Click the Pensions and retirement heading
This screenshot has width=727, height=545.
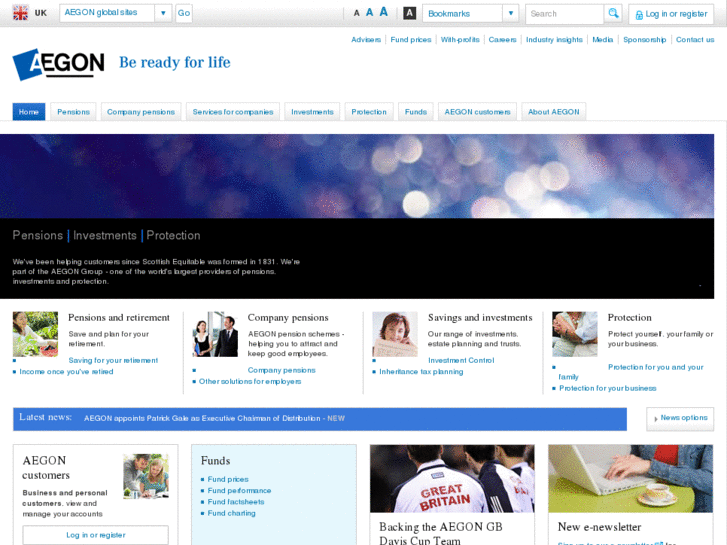(x=119, y=318)
